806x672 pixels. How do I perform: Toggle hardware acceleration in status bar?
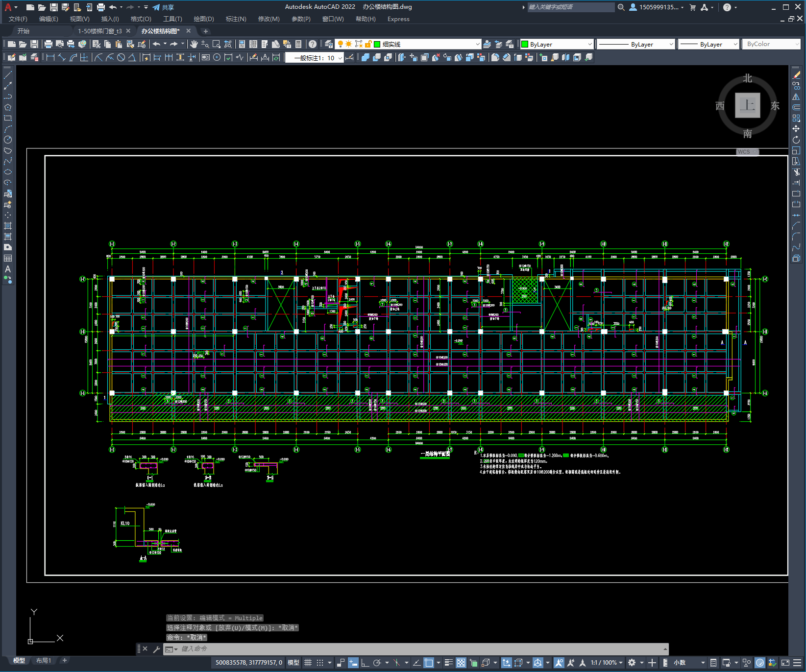[x=760, y=663]
